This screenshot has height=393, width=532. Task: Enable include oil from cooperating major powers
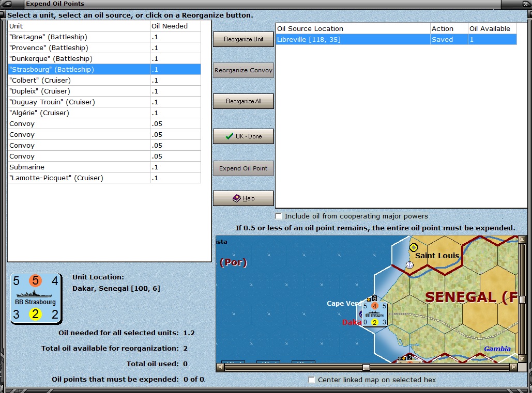(x=279, y=216)
